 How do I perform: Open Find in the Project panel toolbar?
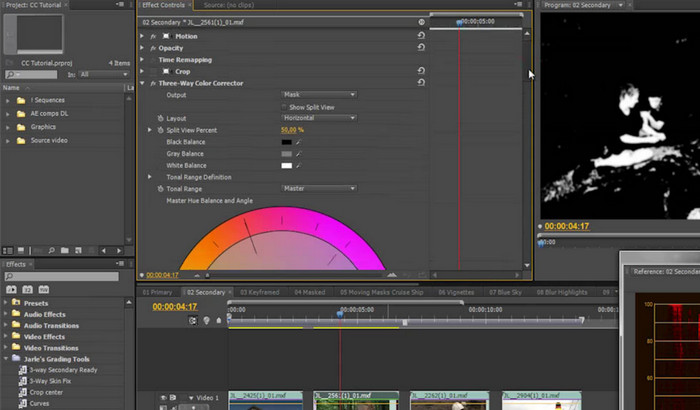pos(52,251)
